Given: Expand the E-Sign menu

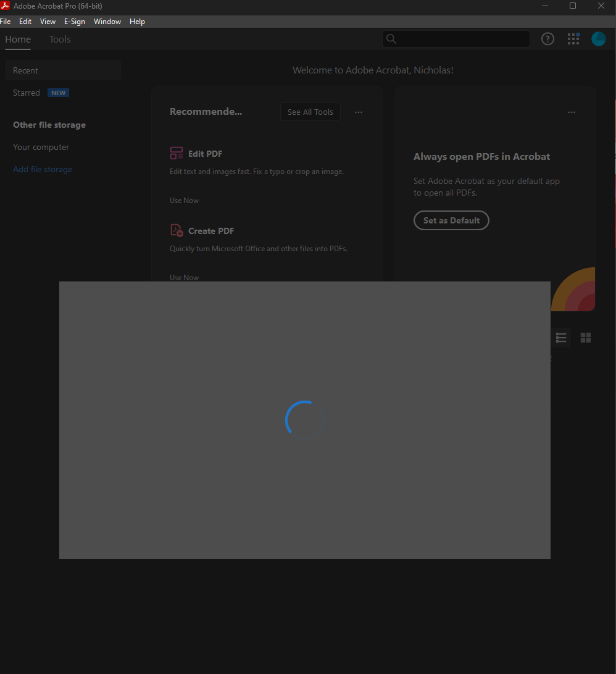Looking at the screenshot, I should (x=74, y=21).
